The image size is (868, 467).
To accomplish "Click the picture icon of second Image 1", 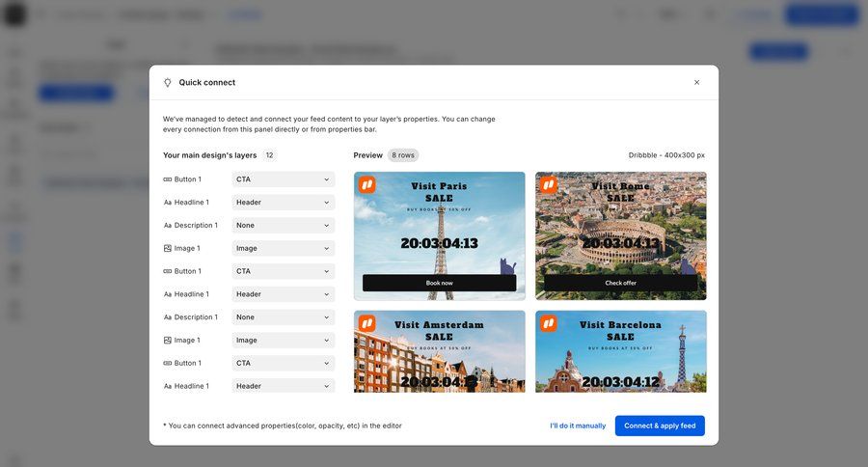I will click(x=167, y=341).
